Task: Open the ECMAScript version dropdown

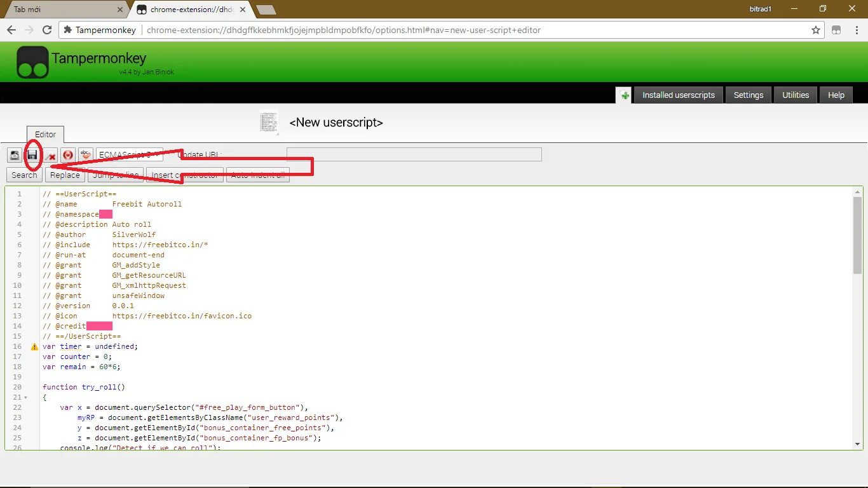Action: [x=130, y=154]
